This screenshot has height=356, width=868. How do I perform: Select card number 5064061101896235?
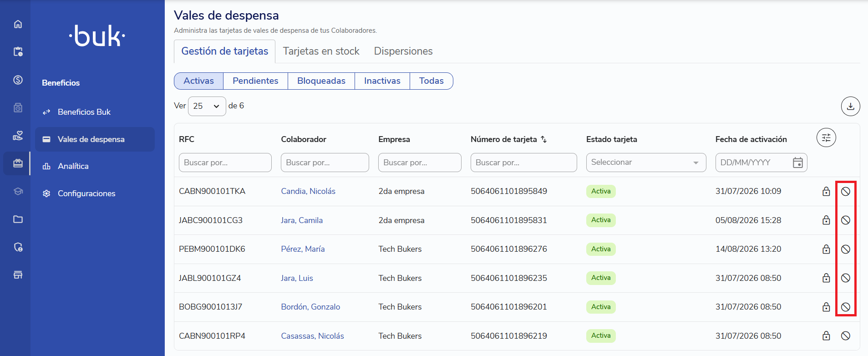509,278
